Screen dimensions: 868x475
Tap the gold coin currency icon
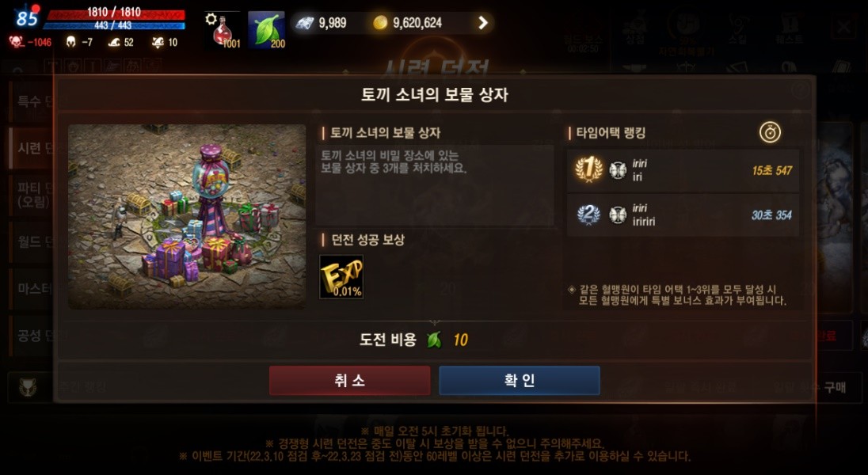[380, 23]
